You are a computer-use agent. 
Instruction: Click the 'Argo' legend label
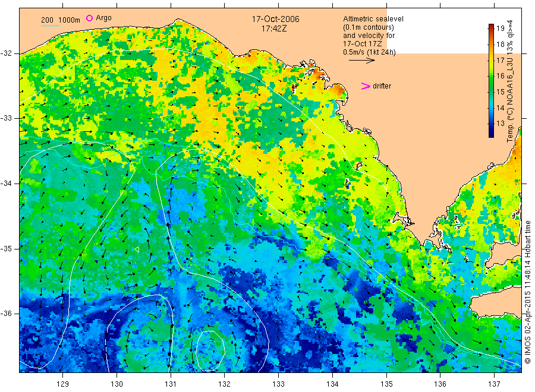pyautogui.click(x=103, y=18)
